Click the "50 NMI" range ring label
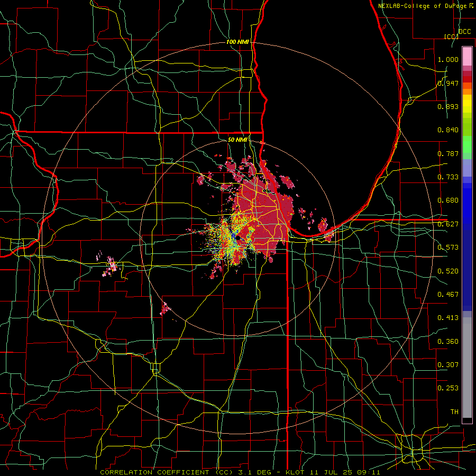 pos(237,140)
